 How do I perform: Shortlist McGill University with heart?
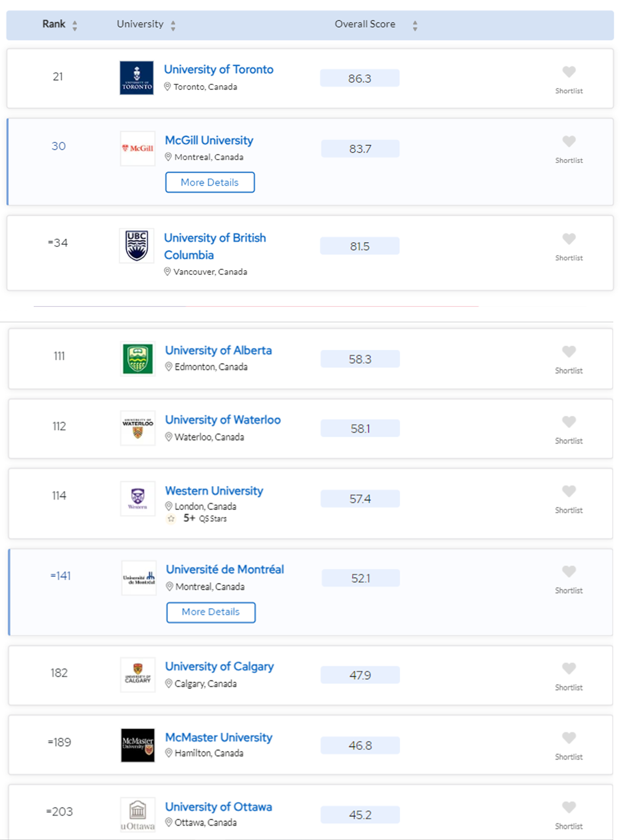point(569,141)
